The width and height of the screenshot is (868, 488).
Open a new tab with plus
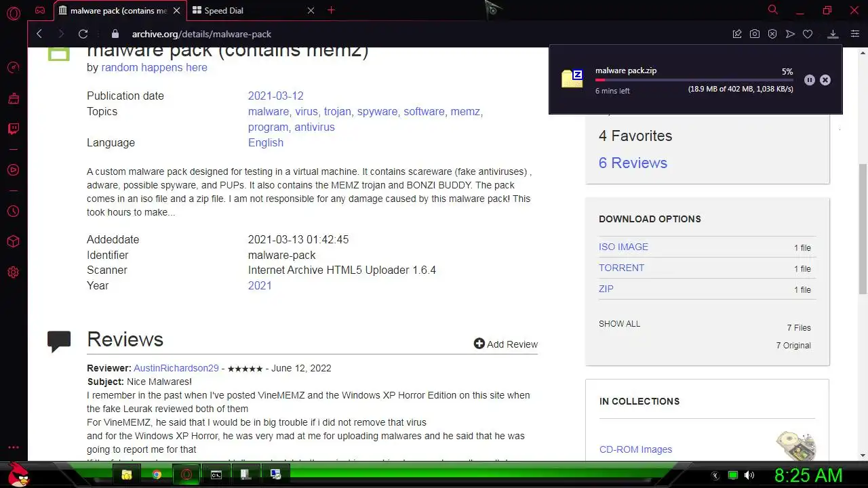[331, 10]
